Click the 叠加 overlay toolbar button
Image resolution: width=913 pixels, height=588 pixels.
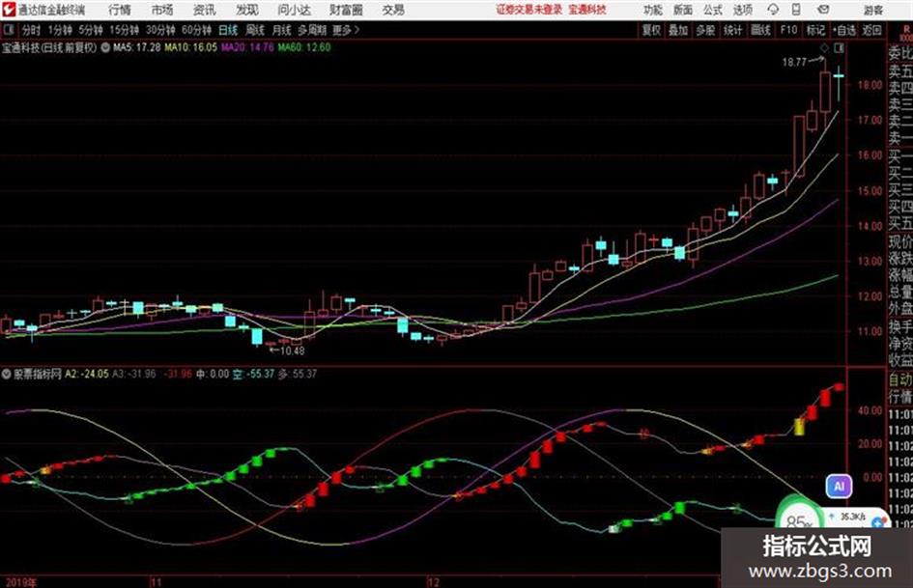coord(678,30)
